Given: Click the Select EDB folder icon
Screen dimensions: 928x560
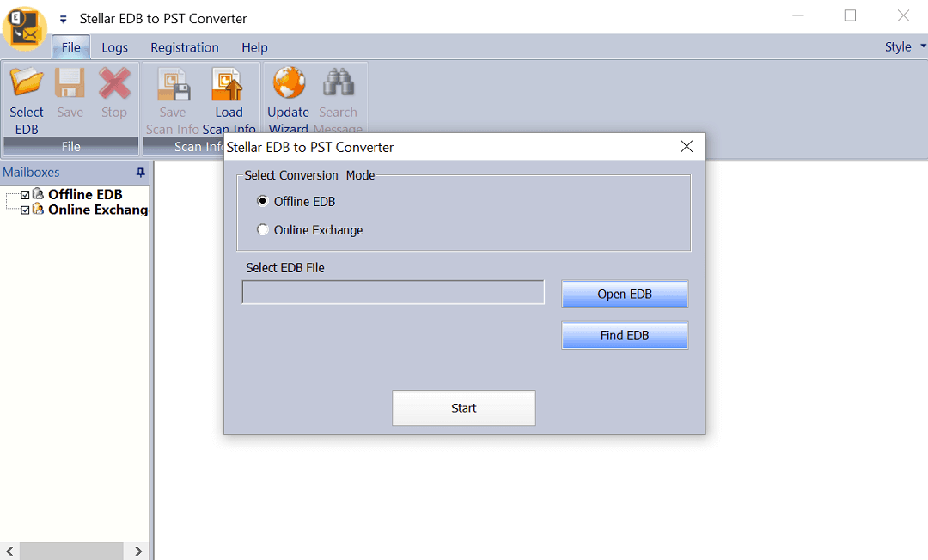Looking at the screenshot, I should click(27, 82).
